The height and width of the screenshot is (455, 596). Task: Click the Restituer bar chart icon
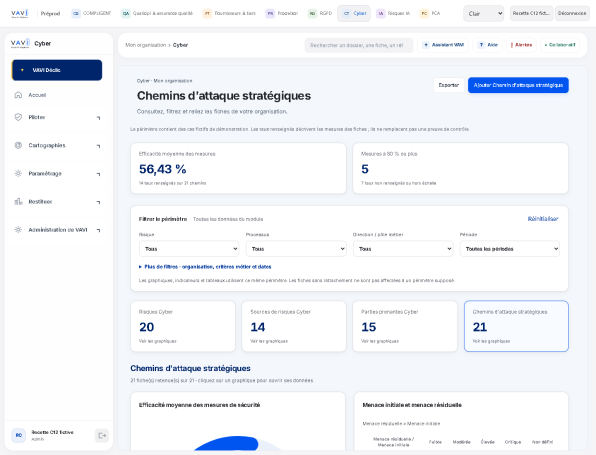point(18,201)
